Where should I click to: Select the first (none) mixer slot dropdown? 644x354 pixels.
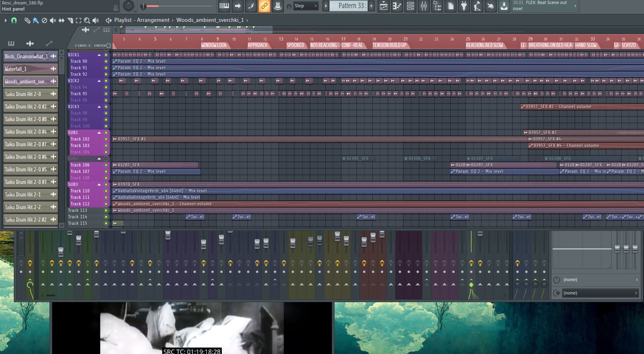pos(596,279)
